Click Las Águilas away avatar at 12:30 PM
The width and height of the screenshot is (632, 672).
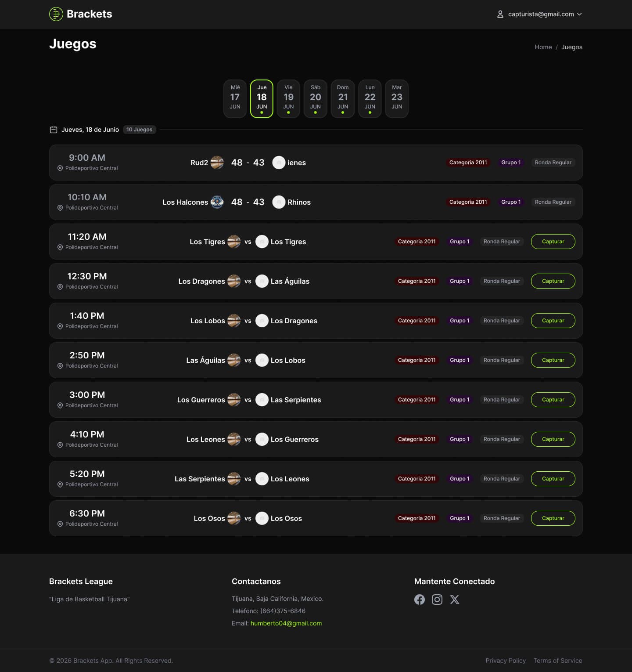(262, 281)
